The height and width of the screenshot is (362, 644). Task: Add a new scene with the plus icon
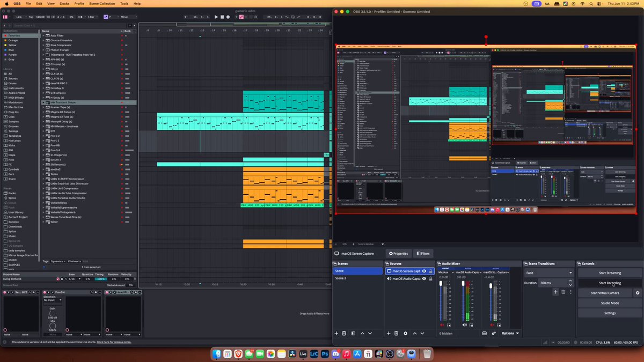336,333
